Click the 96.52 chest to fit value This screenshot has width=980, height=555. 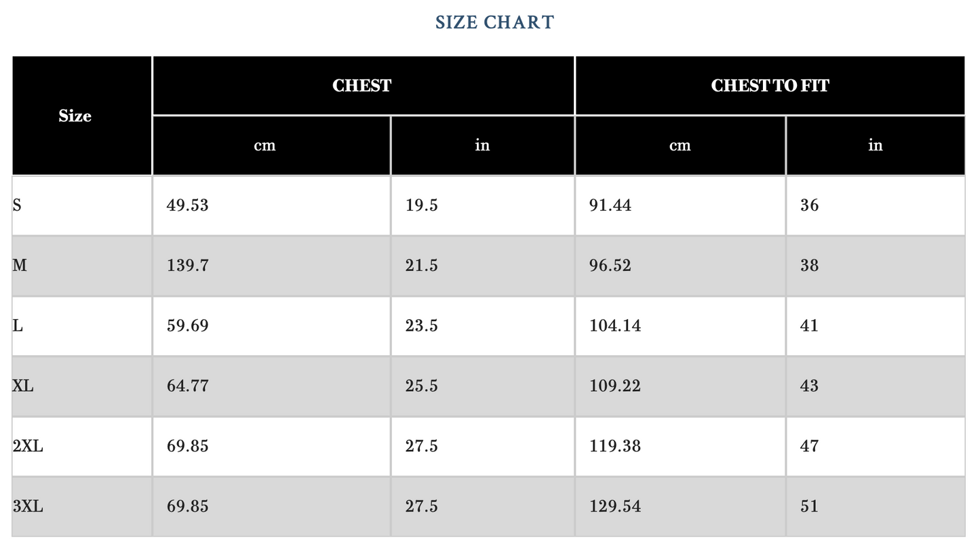point(610,266)
